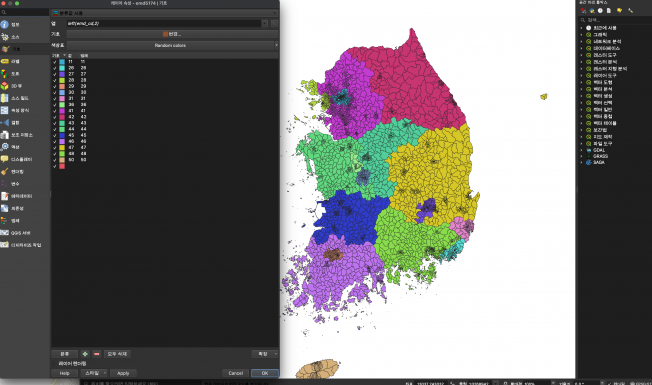Open the Legend page in the properties sidebar
Viewport: 652px width, 385px height.
(24, 220)
